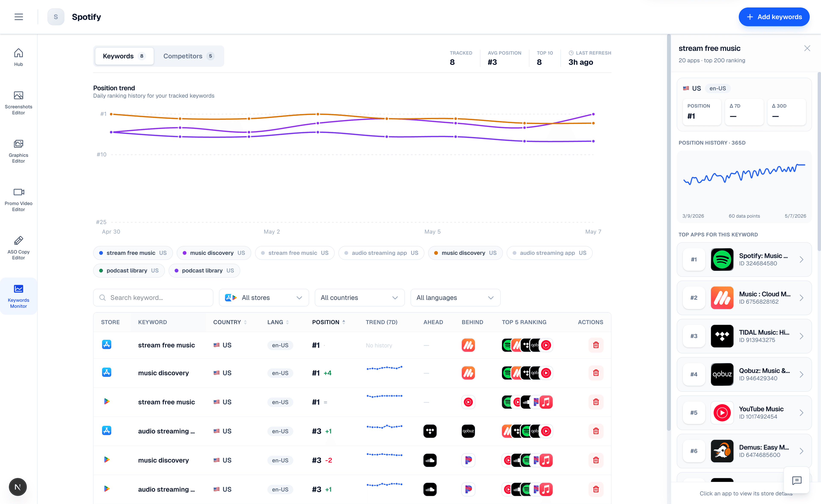Click the purple May 7 top data point
Viewport: 821px width, 504px height.
[593, 114]
